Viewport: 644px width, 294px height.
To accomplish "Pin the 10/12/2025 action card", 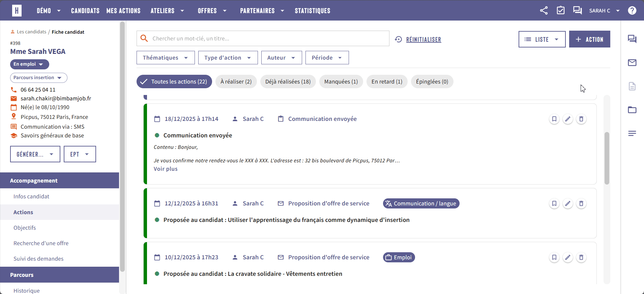I will 554,257.
